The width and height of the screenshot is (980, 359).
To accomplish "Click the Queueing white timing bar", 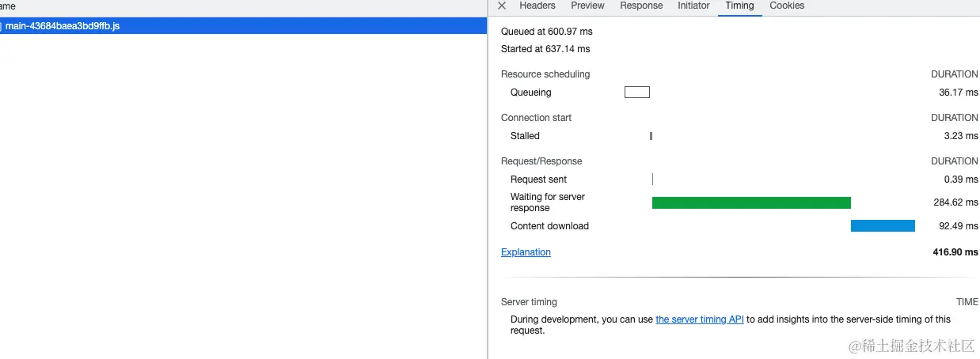I will (637, 93).
